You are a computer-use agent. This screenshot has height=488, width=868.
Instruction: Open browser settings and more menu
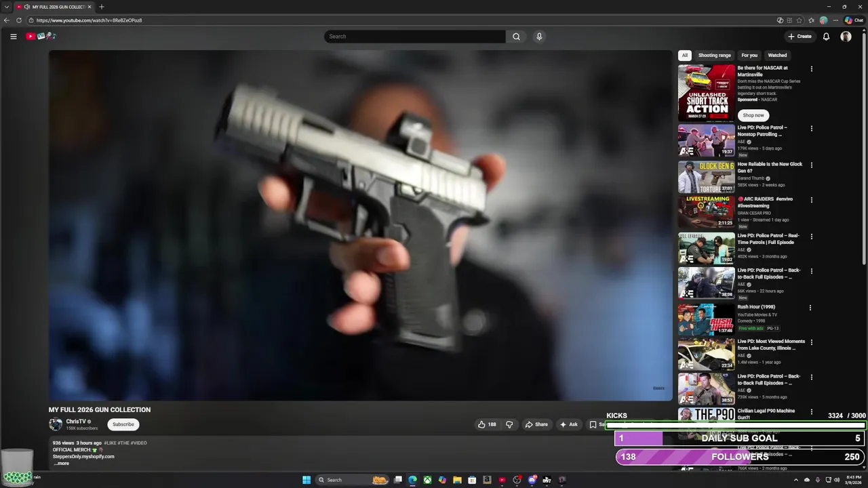[835, 20]
